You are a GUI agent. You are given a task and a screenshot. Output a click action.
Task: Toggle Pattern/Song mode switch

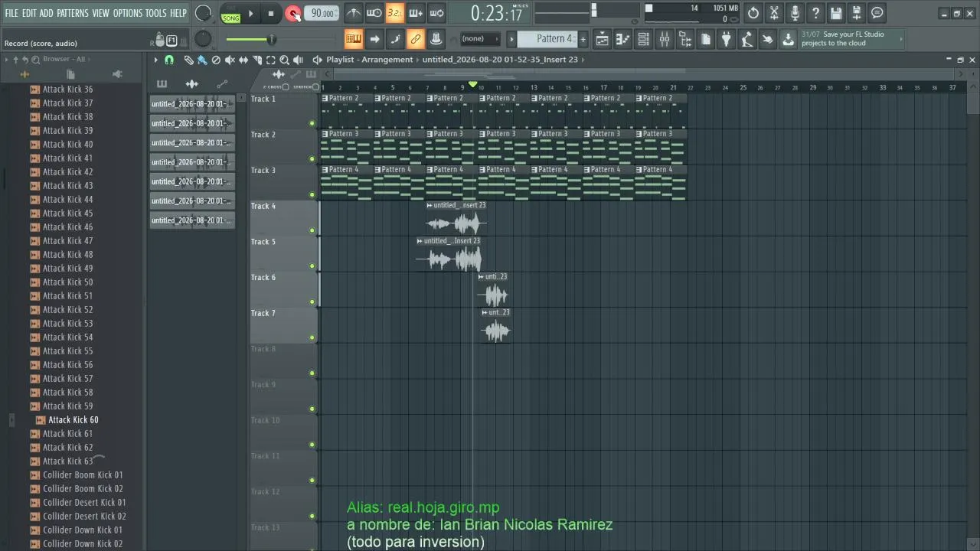[x=230, y=13]
